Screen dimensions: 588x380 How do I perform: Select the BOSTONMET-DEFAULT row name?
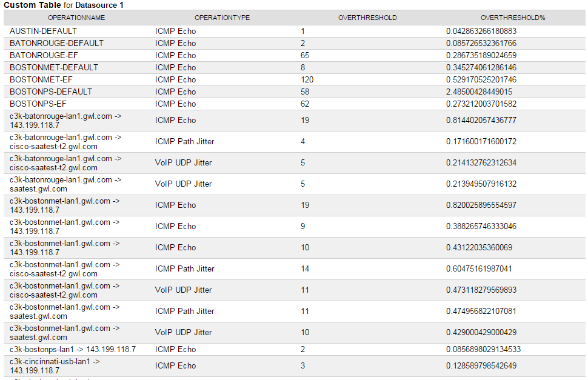[x=54, y=67]
